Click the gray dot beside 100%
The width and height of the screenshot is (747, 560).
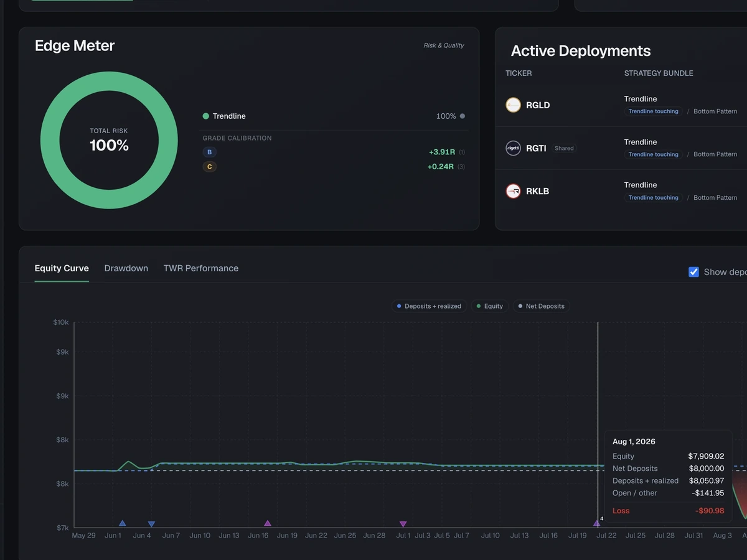462,116
